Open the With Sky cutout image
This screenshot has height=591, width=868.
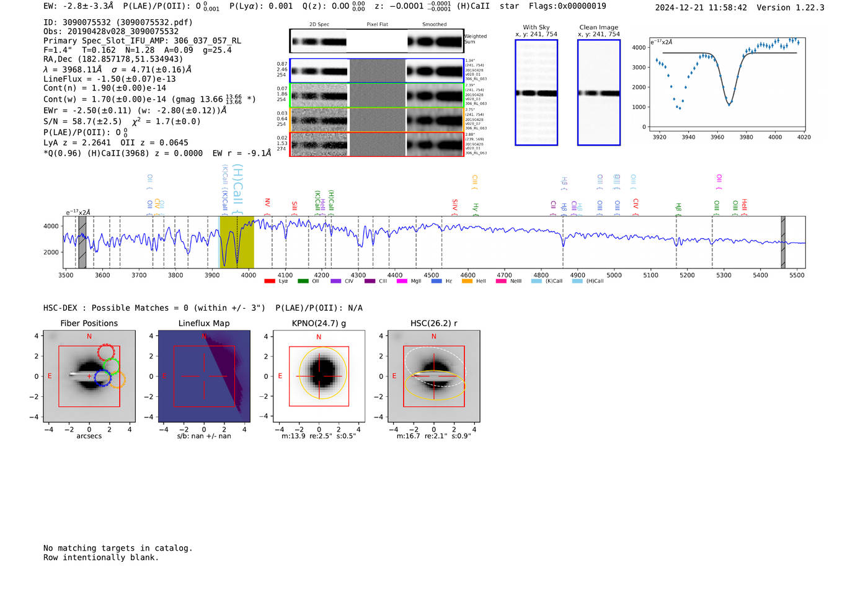pyautogui.click(x=536, y=92)
